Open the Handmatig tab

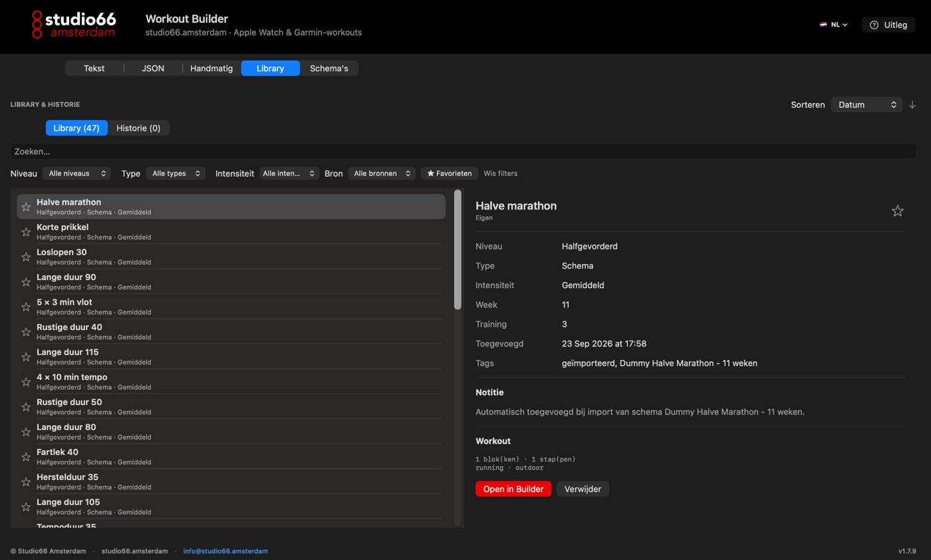click(x=211, y=69)
